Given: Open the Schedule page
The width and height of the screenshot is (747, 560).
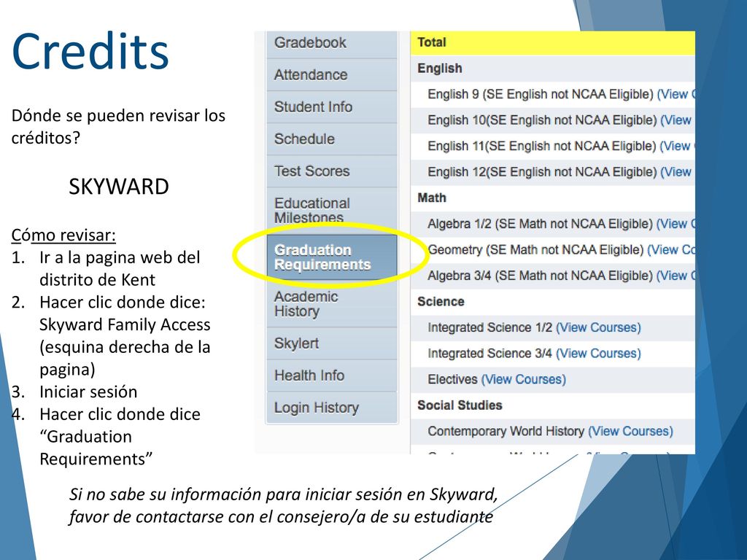Looking at the screenshot, I should (332, 139).
